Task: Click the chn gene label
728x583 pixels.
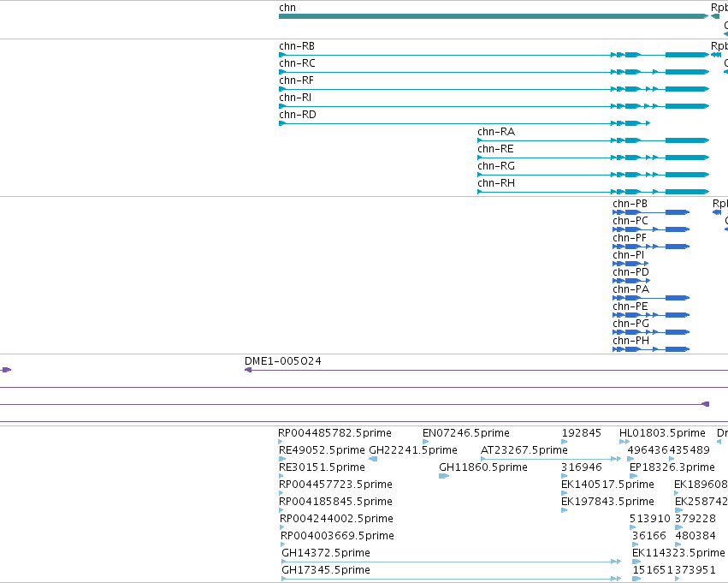Action: coord(287,8)
